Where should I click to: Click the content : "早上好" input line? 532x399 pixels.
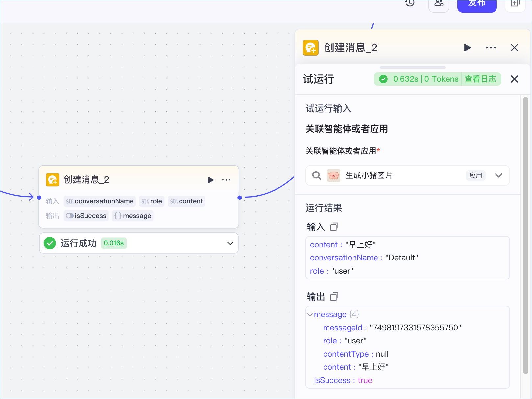[343, 245]
